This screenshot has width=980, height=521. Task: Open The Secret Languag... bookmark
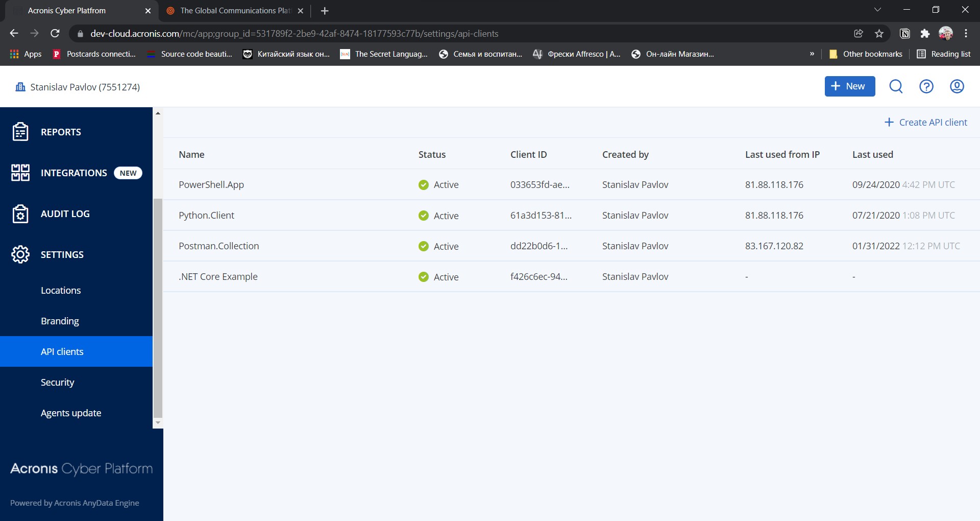point(384,54)
